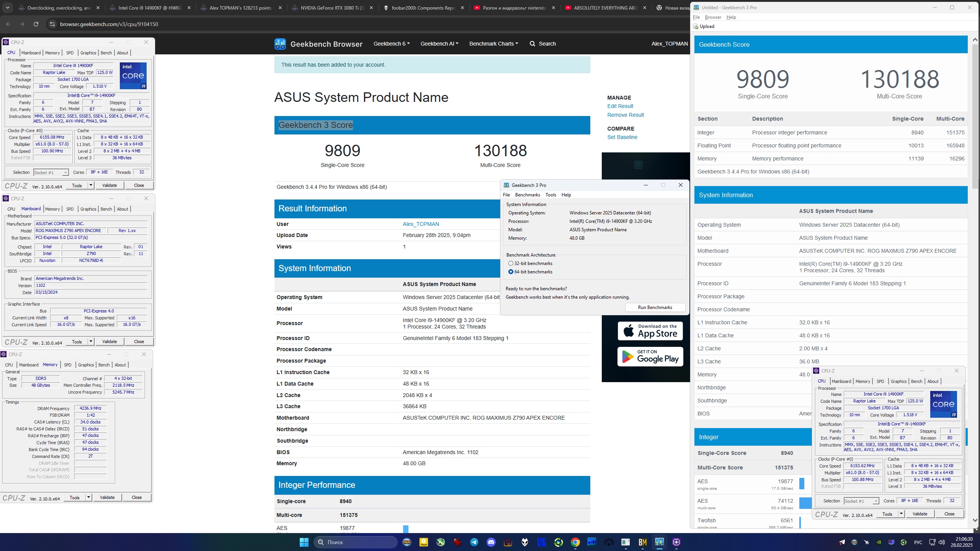This screenshot has height=551, width=980.
Task: Go back in the browser
Action: coord(8,24)
